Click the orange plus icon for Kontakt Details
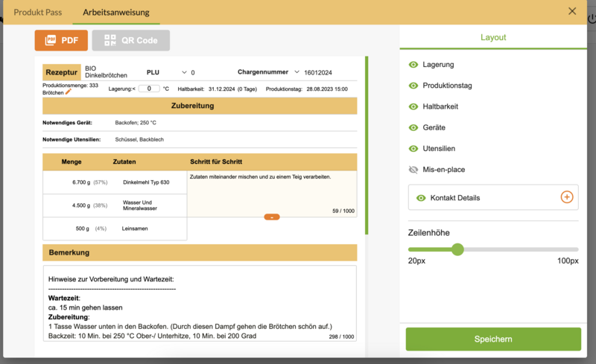The width and height of the screenshot is (596, 364). (x=566, y=197)
